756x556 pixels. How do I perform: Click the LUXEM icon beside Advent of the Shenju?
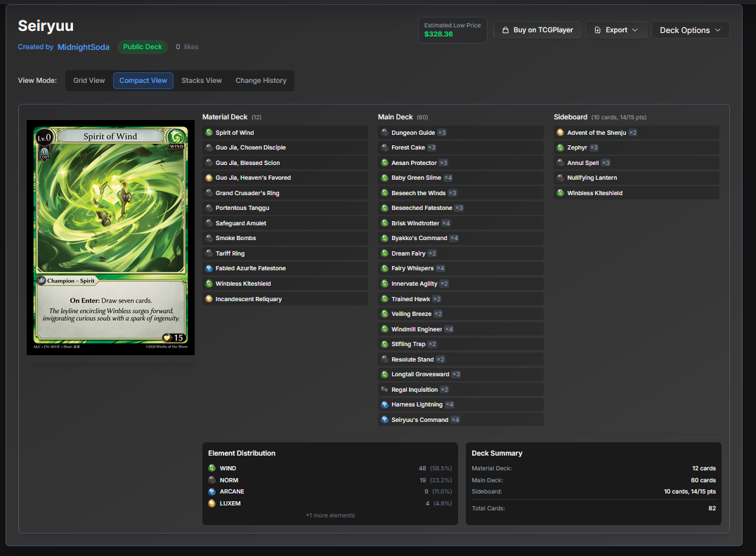coord(561,132)
